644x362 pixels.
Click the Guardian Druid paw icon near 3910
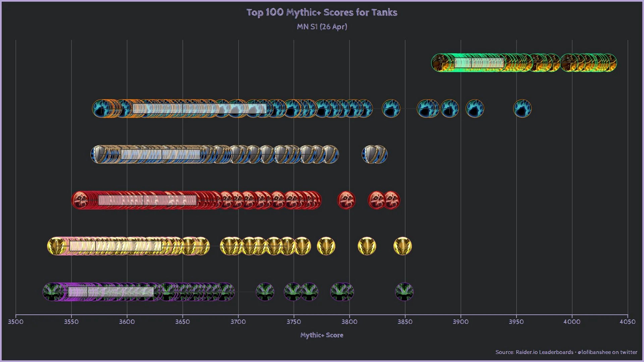(x=475, y=109)
